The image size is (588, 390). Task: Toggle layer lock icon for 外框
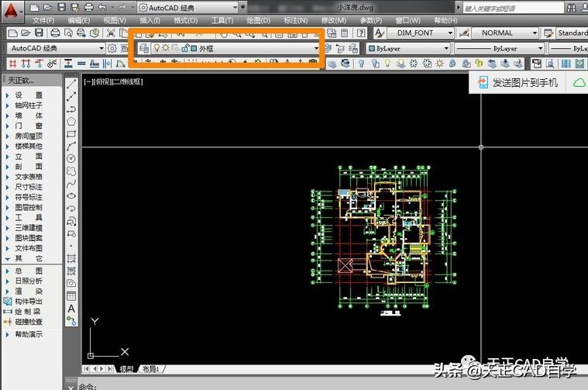[x=185, y=48]
